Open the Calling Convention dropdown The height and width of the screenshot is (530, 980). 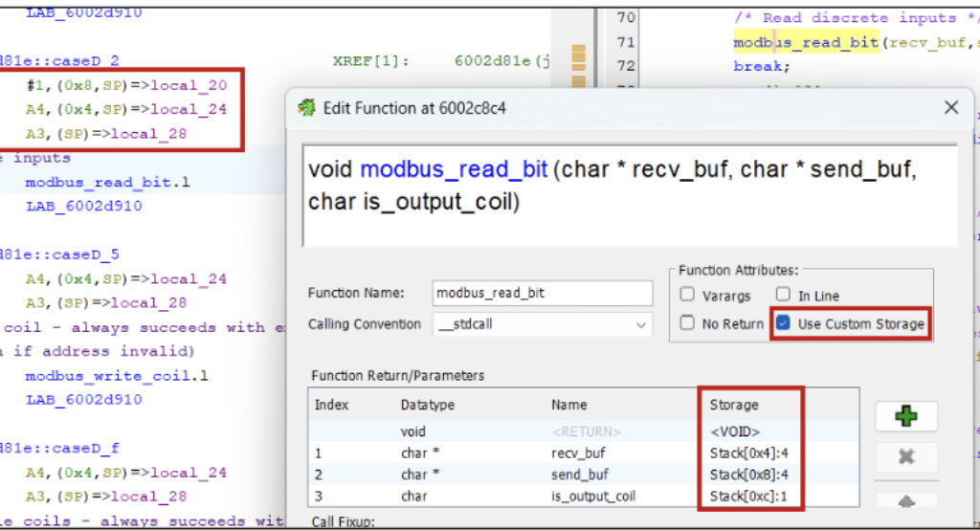pos(542,325)
